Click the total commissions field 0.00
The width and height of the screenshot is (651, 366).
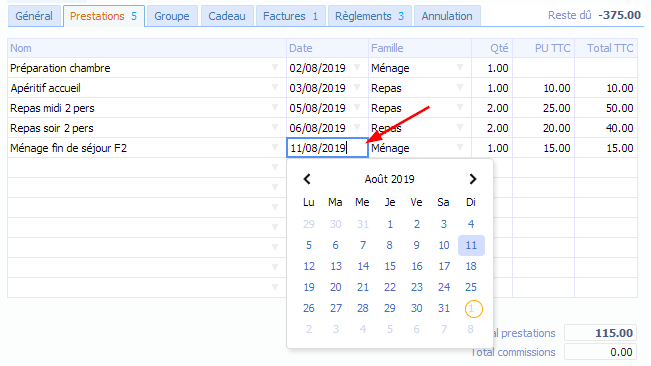click(600, 352)
